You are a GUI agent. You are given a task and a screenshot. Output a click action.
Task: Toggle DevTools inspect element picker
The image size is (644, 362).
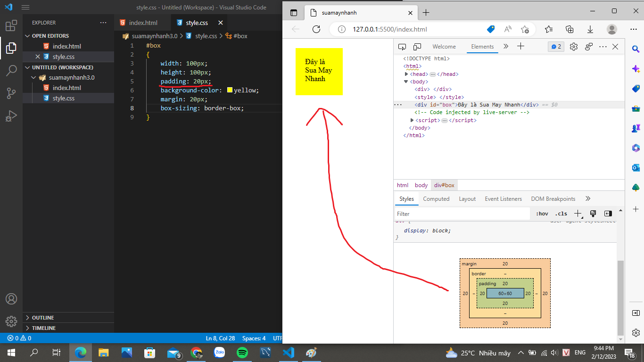tap(402, 47)
